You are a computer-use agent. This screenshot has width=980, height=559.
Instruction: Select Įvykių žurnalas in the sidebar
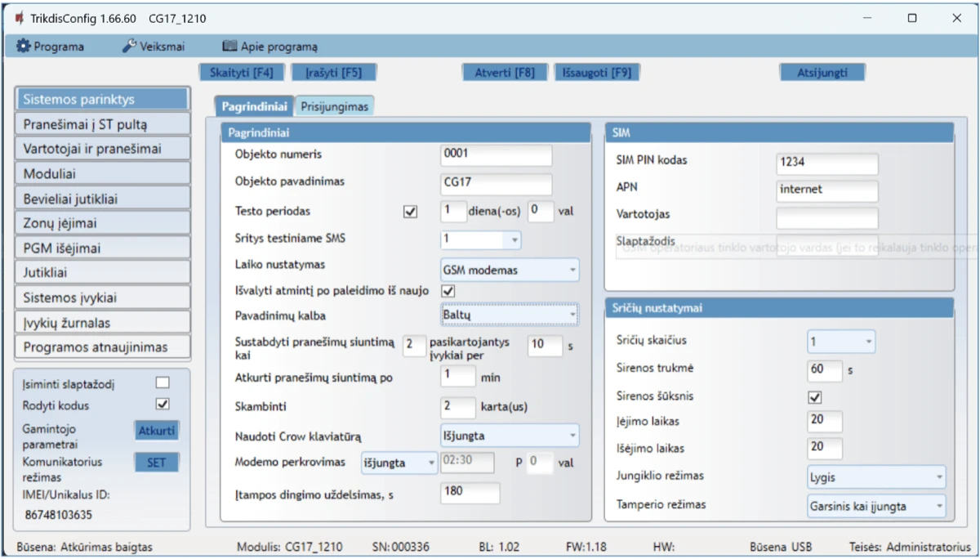102,322
